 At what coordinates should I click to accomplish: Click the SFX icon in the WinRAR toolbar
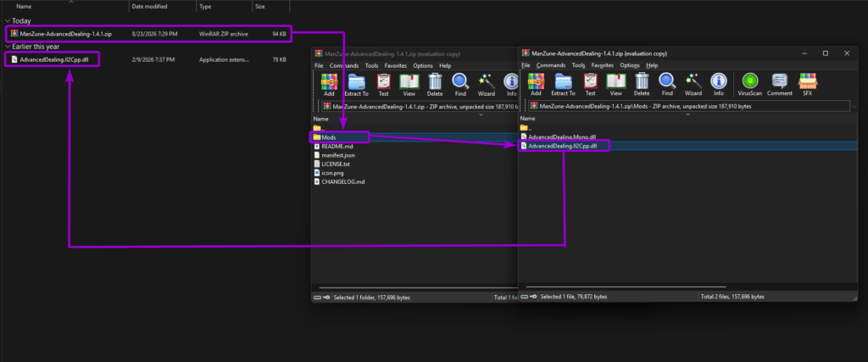point(807,81)
